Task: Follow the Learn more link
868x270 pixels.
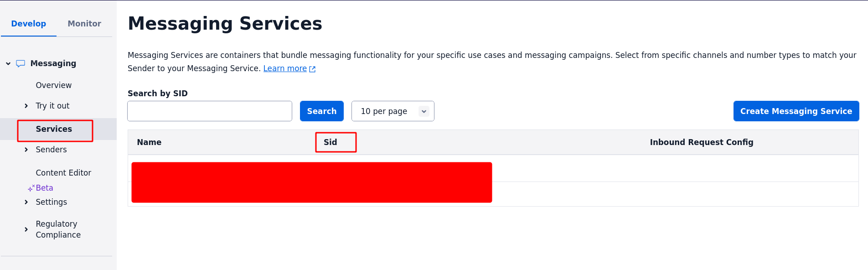Action: [x=285, y=68]
